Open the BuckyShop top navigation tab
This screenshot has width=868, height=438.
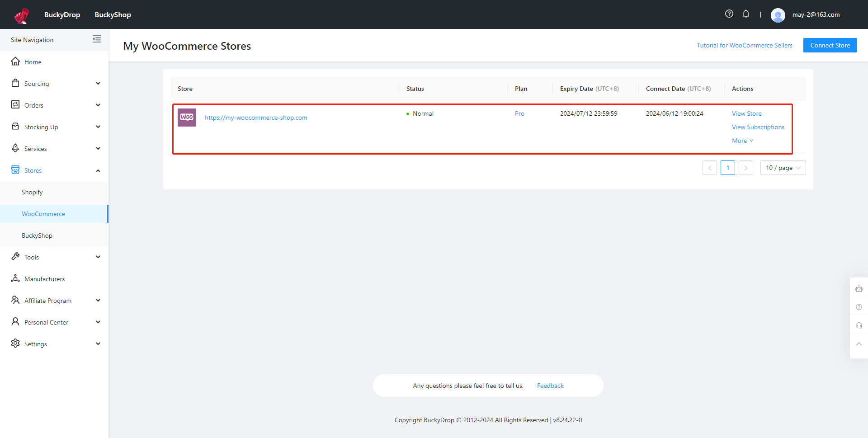[113, 14]
